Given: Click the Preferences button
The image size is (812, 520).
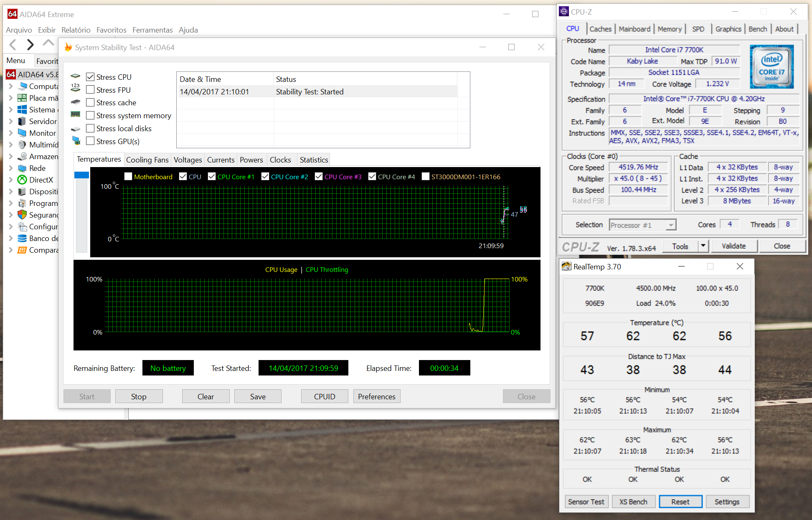Looking at the screenshot, I should 377,396.
